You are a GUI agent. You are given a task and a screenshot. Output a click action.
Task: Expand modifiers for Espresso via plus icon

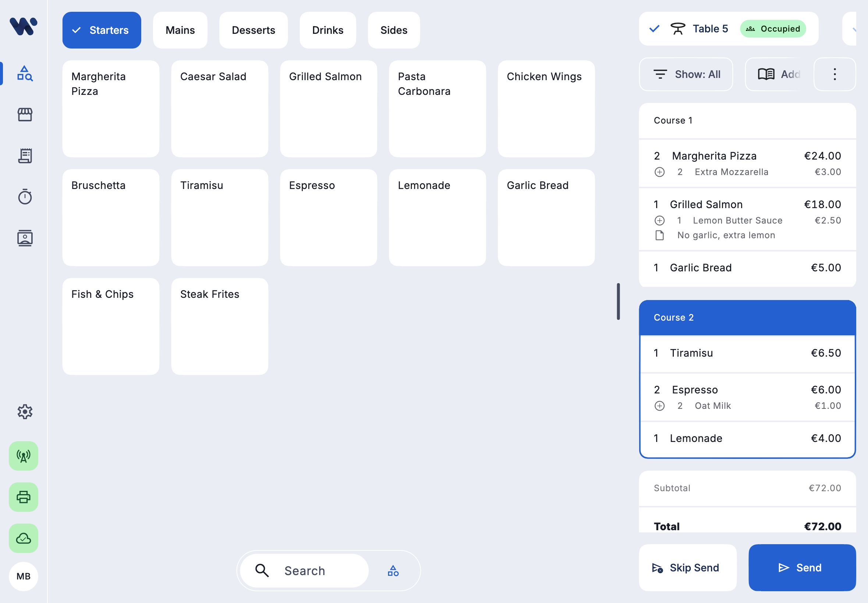click(x=659, y=406)
